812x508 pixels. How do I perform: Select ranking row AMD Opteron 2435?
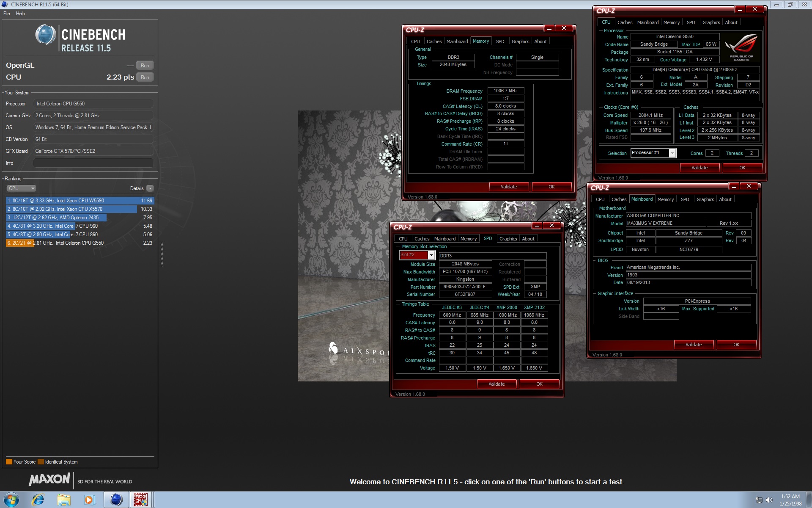click(x=80, y=218)
